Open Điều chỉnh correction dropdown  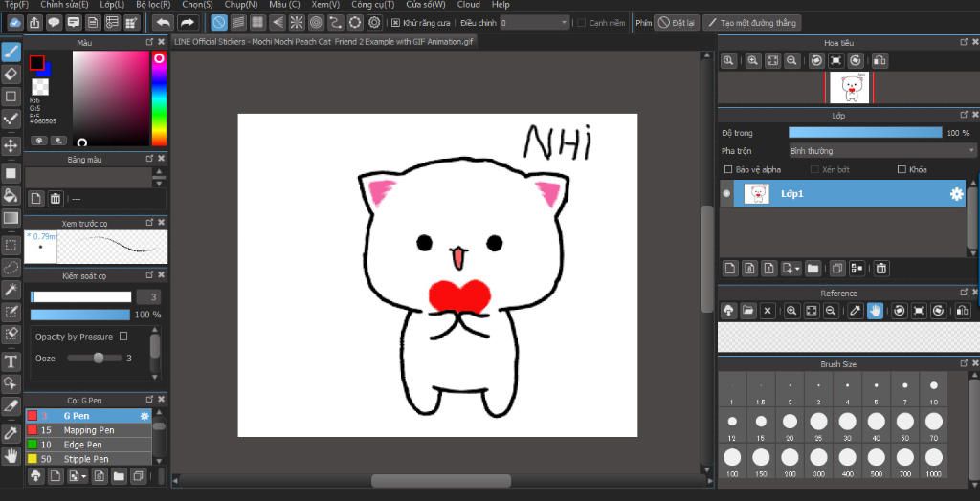click(534, 23)
